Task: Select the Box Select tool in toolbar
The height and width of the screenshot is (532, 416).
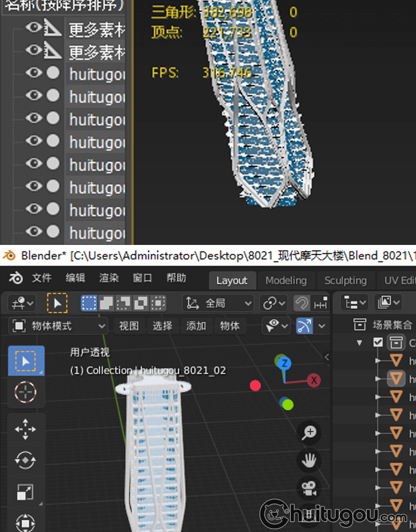Action: pyautogui.click(x=26, y=361)
